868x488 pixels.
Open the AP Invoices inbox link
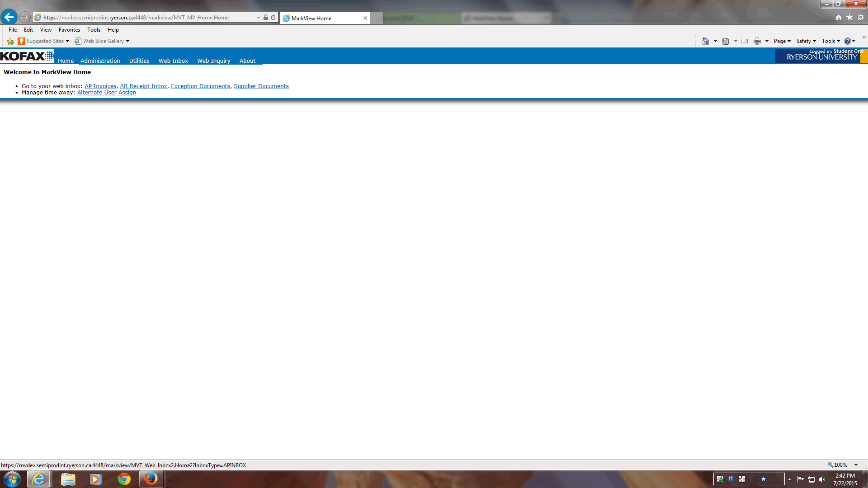100,86
